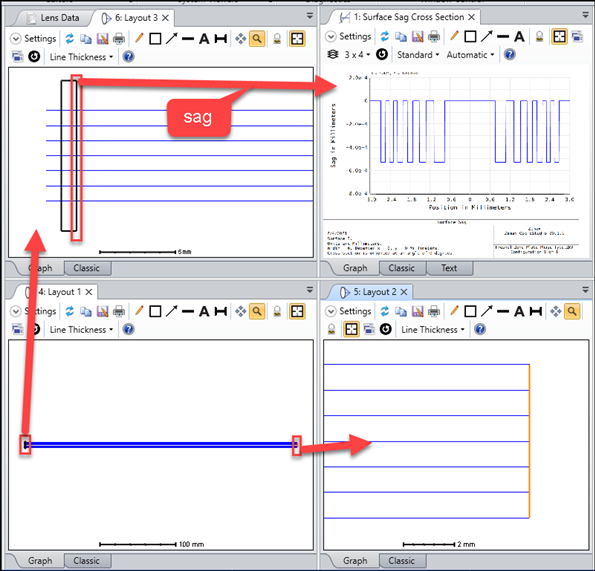
Task: Toggle zoom magnifier in Layout 3 toolbar
Action: (x=257, y=38)
